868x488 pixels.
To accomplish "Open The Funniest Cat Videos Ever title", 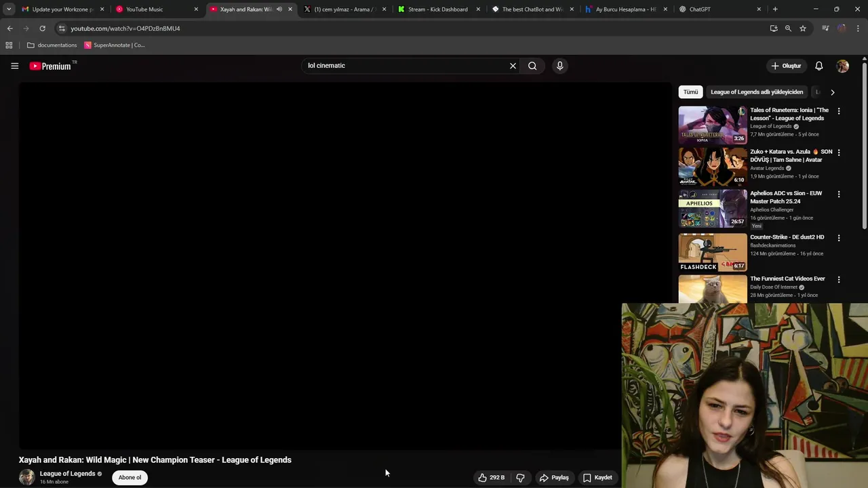I will pyautogui.click(x=787, y=279).
